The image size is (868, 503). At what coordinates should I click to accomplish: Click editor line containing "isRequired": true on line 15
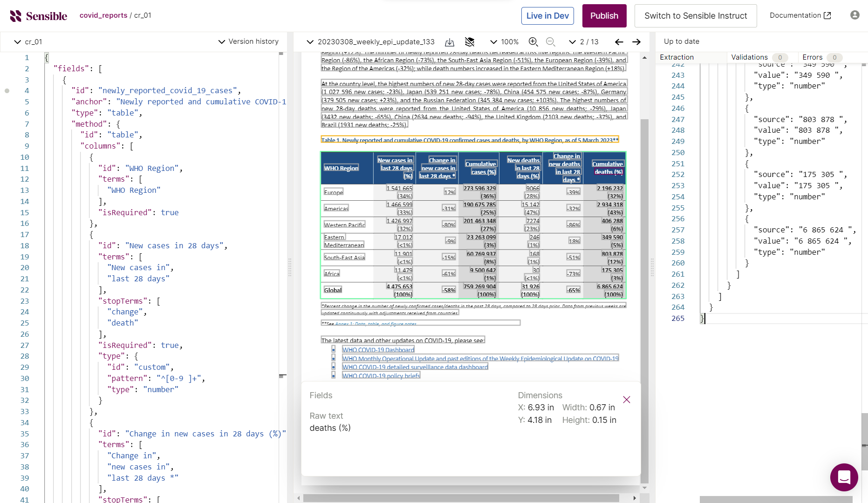pyautogui.click(x=138, y=212)
